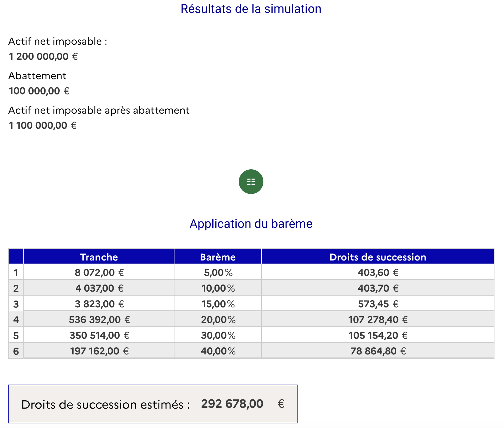The image size is (504, 428).
Task: Click the Droits de succession estimés label
Action: coord(106,404)
